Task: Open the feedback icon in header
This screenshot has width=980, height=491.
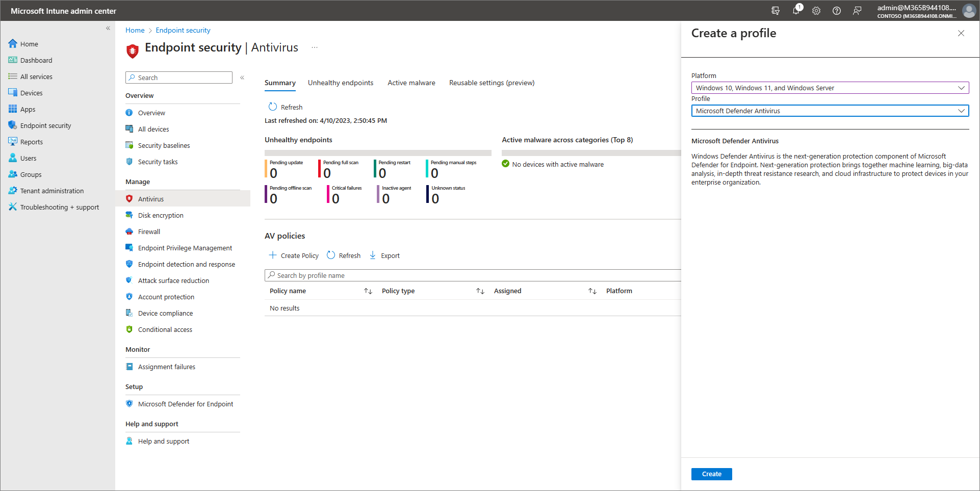Action: (x=857, y=11)
